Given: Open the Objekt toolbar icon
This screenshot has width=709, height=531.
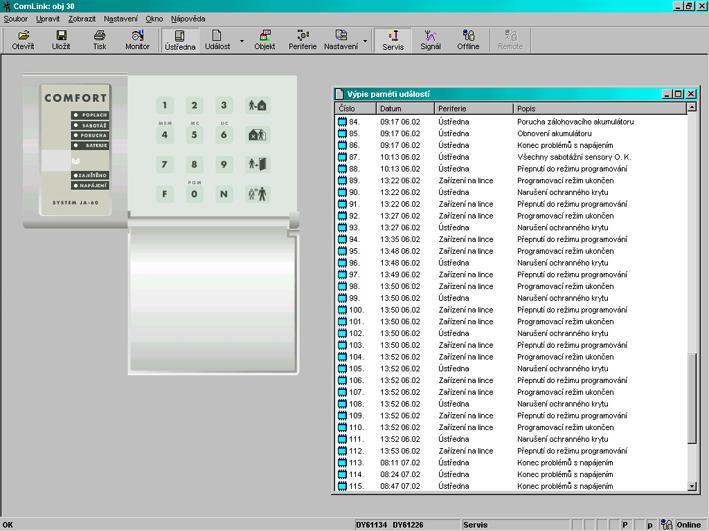Looking at the screenshot, I should (x=265, y=40).
